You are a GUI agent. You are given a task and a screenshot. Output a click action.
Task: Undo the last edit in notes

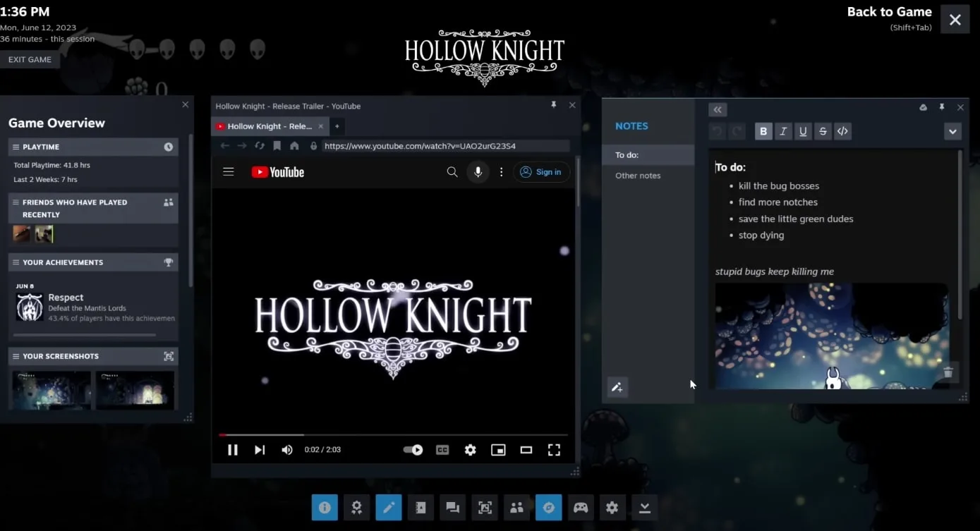[x=717, y=131]
